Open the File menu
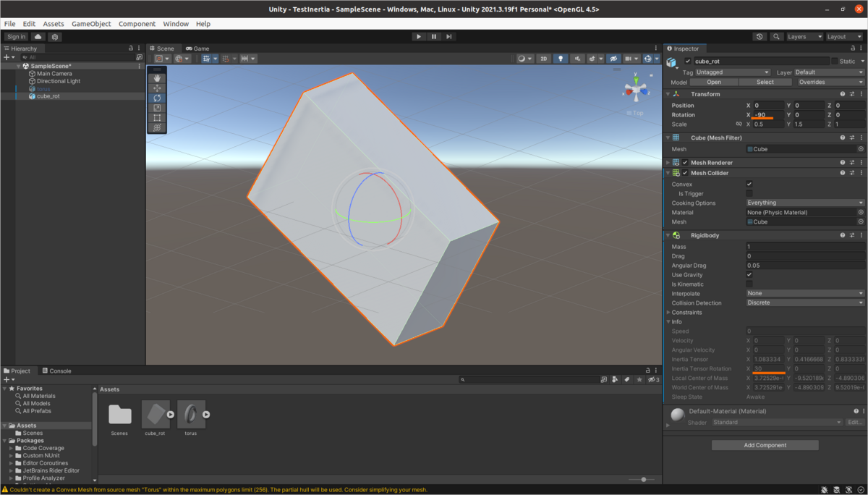Viewport: 868px width, 495px height. pyautogui.click(x=10, y=24)
